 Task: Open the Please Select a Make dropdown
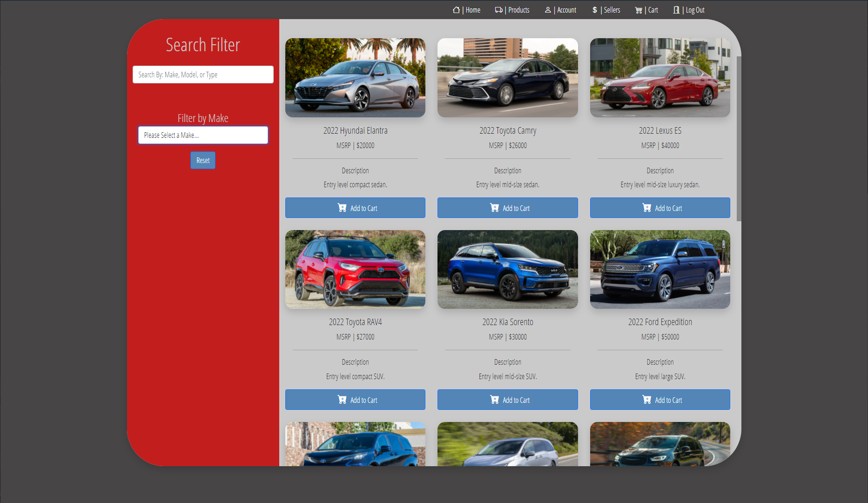pyautogui.click(x=203, y=135)
